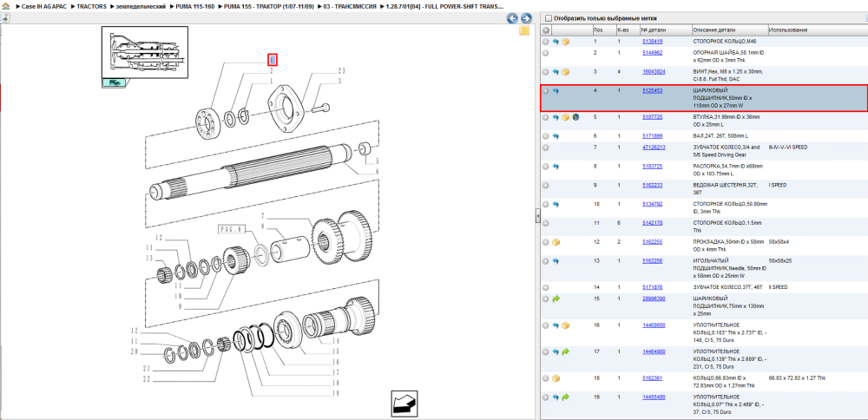Select usage text 'II SPEED'
The height and width of the screenshot is (420, 868).
pos(779,288)
